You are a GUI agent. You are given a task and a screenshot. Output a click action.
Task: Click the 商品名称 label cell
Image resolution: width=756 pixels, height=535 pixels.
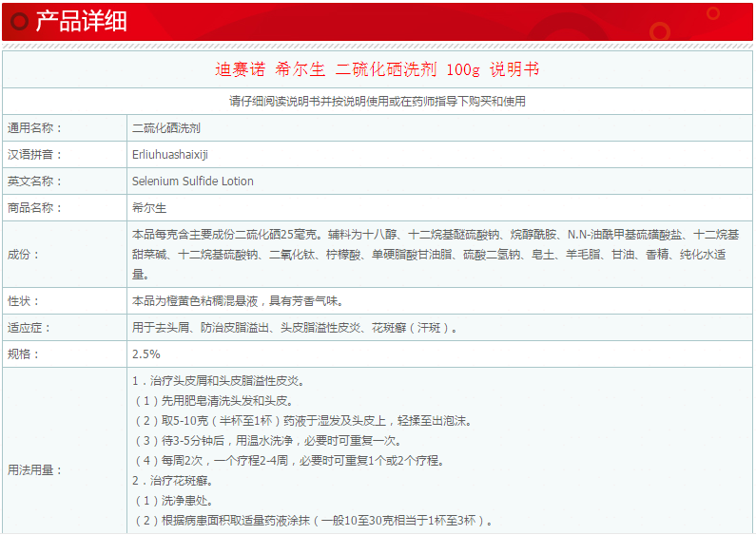(x=65, y=208)
